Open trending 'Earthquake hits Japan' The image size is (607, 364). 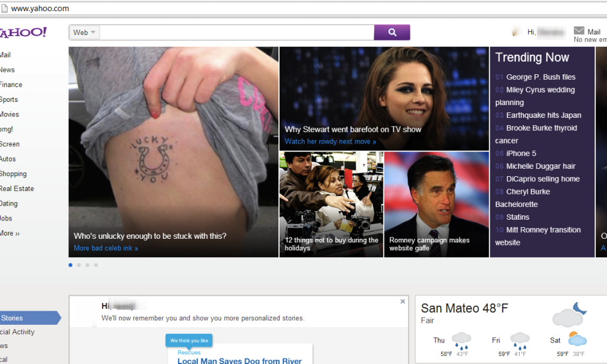(544, 115)
